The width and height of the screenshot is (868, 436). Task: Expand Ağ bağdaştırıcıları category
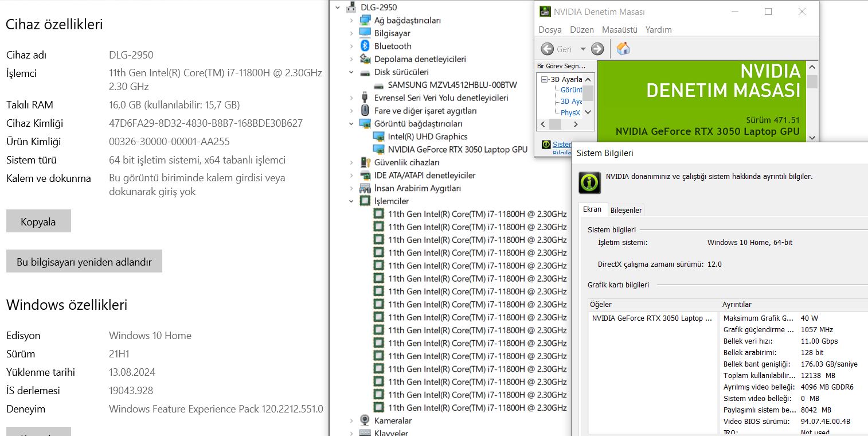click(x=351, y=20)
